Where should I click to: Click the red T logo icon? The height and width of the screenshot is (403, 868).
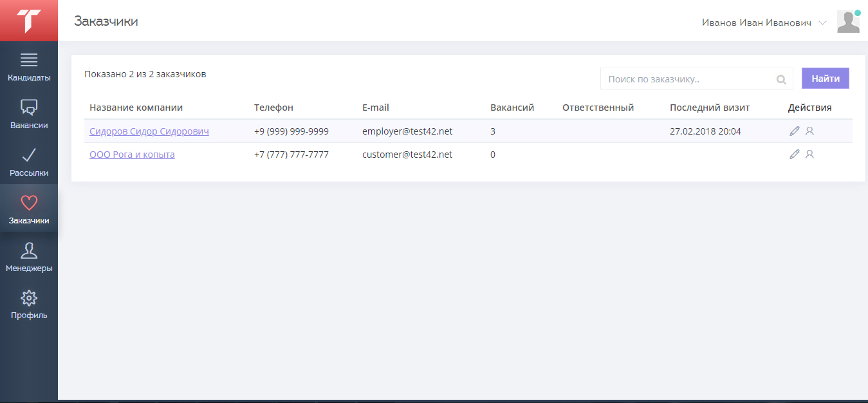29,21
